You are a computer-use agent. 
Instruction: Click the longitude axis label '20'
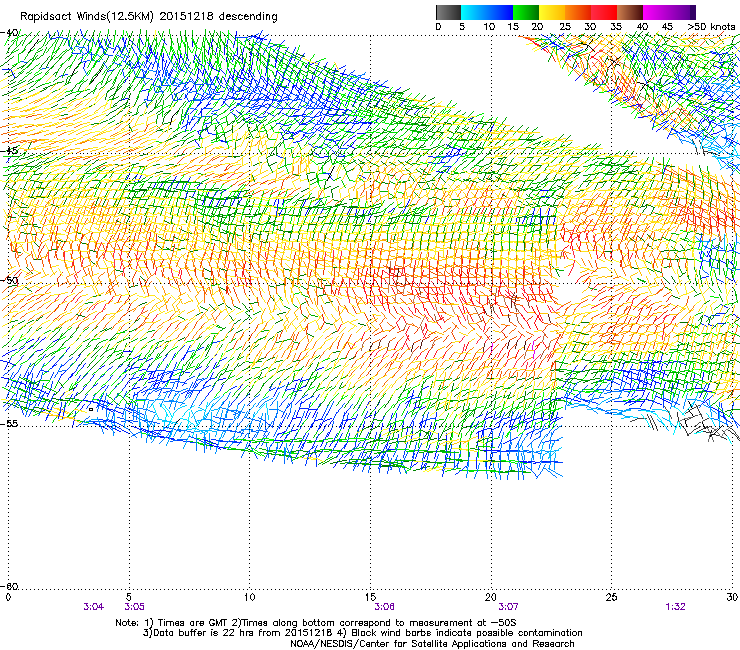pyautogui.click(x=491, y=597)
